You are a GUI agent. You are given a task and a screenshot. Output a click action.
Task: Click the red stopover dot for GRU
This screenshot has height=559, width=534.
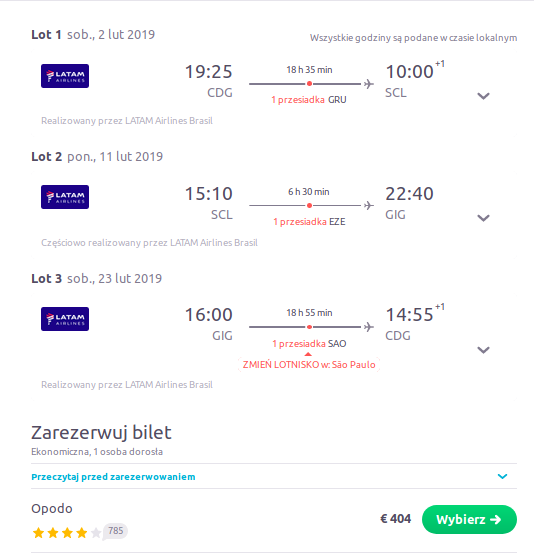(309, 84)
